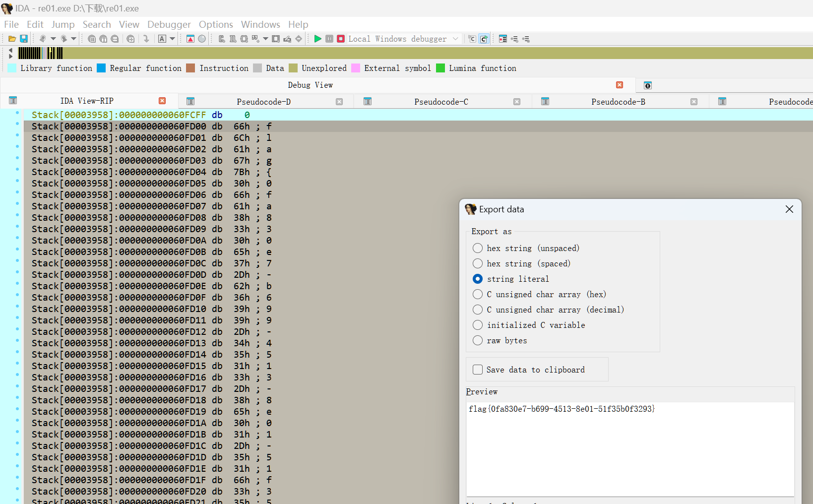Select raw bytes export format
The image size is (813, 504).
coord(478,340)
